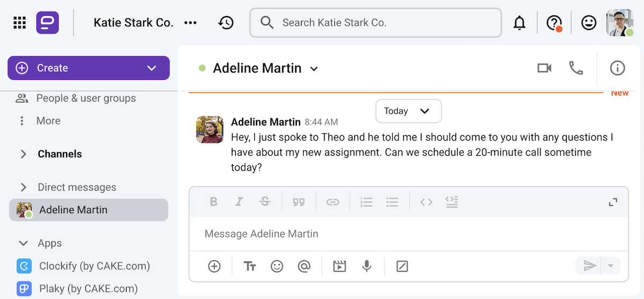Record a video clip message
Image resolution: width=644 pixels, height=299 pixels.
(x=339, y=266)
